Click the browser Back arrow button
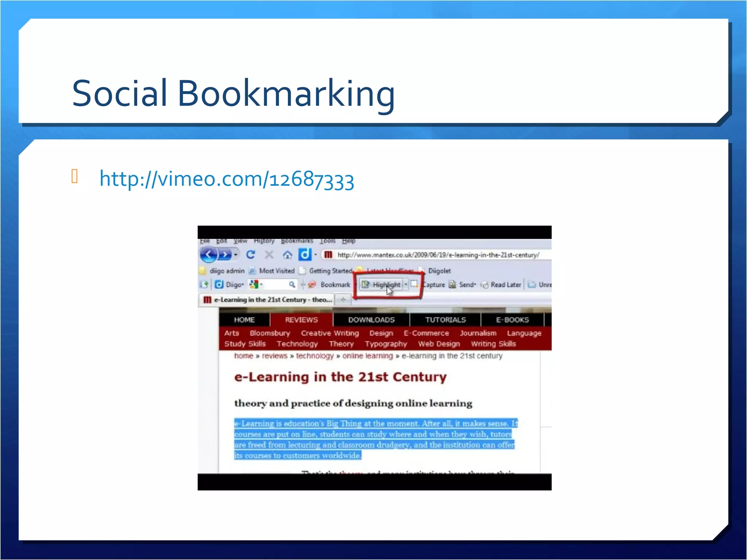The width and height of the screenshot is (747, 560). click(x=208, y=254)
